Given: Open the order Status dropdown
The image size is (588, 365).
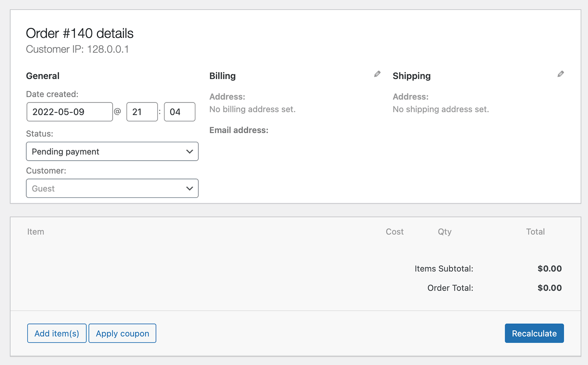Looking at the screenshot, I should pyautogui.click(x=112, y=151).
